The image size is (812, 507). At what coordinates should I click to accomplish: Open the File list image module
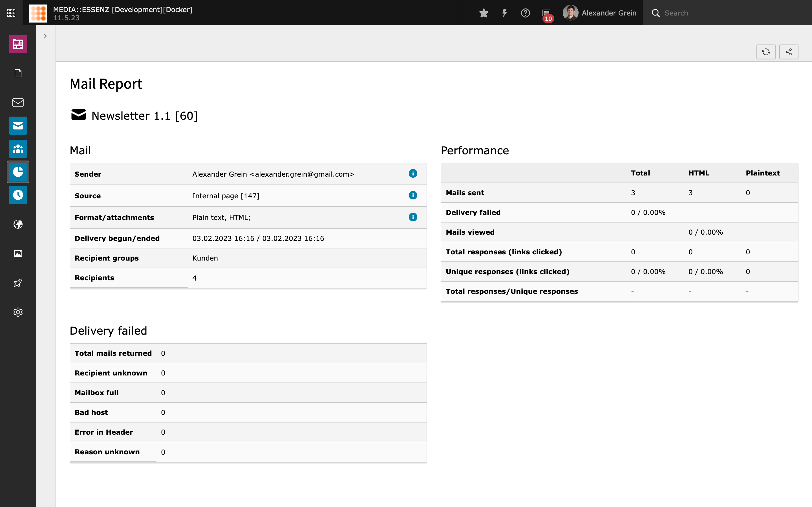[x=18, y=253]
